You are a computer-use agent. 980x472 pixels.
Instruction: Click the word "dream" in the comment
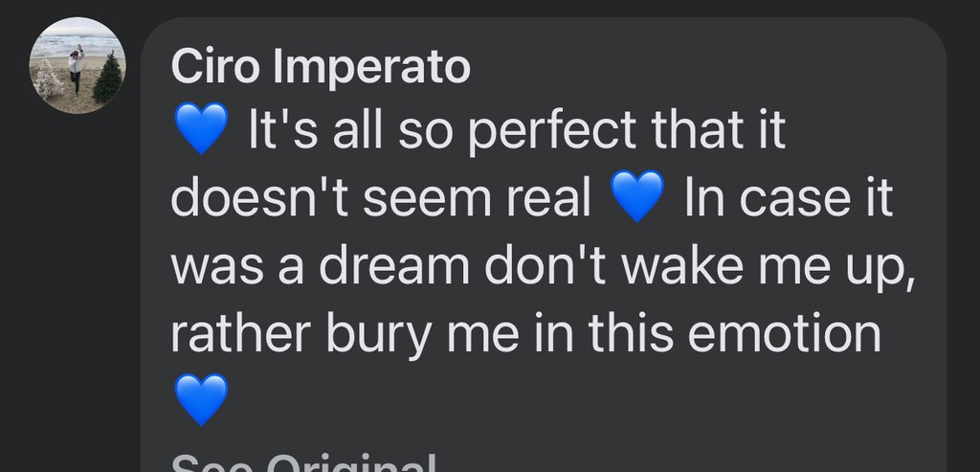click(397, 266)
